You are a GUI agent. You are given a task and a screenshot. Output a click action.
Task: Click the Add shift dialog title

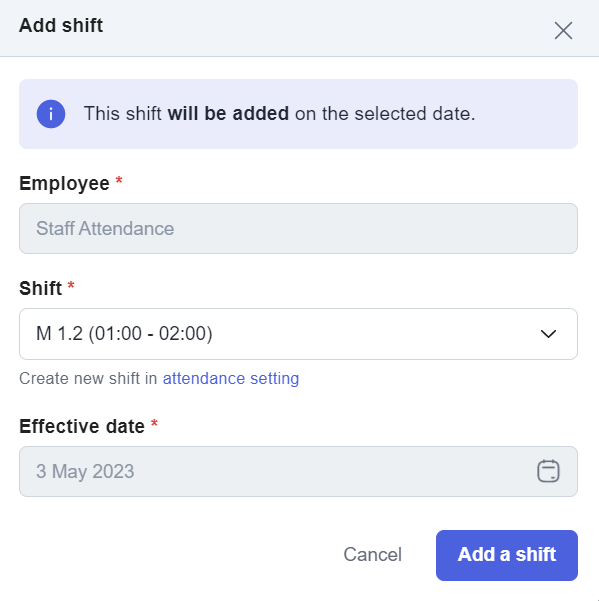click(61, 26)
